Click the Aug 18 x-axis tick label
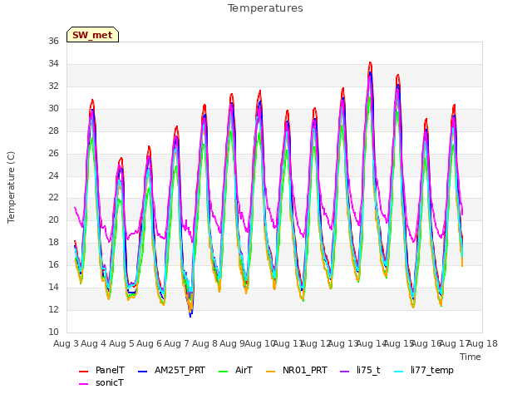This screenshot has height=399, width=532. pyautogui.click(x=482, y=343)
